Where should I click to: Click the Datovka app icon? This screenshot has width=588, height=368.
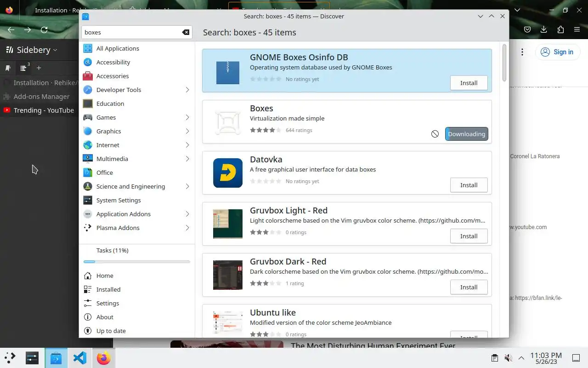[228, 172]
